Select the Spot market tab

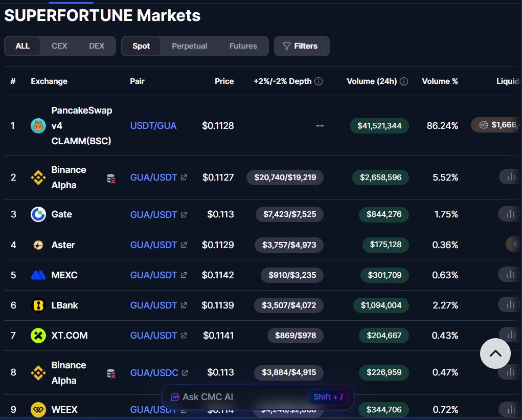pyautogui.click(x=141, y=46)
